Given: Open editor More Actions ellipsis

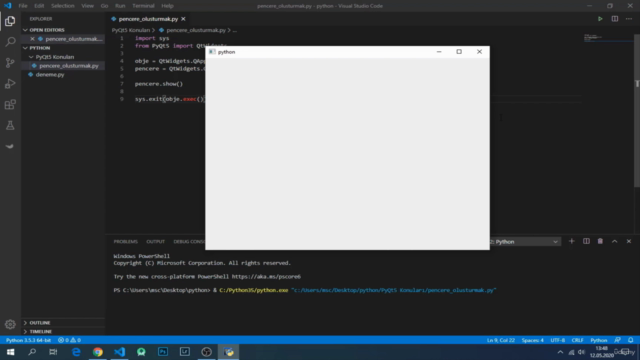Looking at the screenshot, I should (x=629, y=19).
